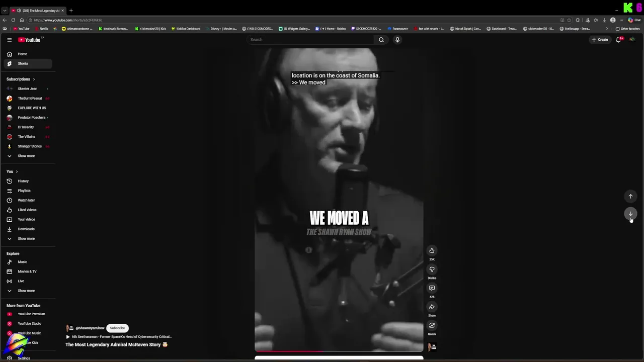The image size is (644, 362).
Task: Open KickBot Dashboard bookmark
Action: pos(186,29)
